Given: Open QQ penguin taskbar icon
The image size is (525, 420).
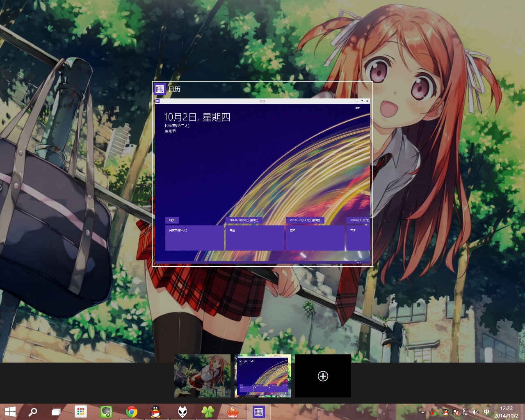Looking at the screenshot, I should coord(155,412).
